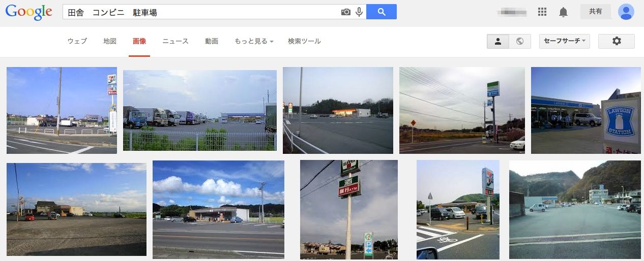644x261 pixels.
Task: Click the camera search-by-image icon
Action: [346, 12]
